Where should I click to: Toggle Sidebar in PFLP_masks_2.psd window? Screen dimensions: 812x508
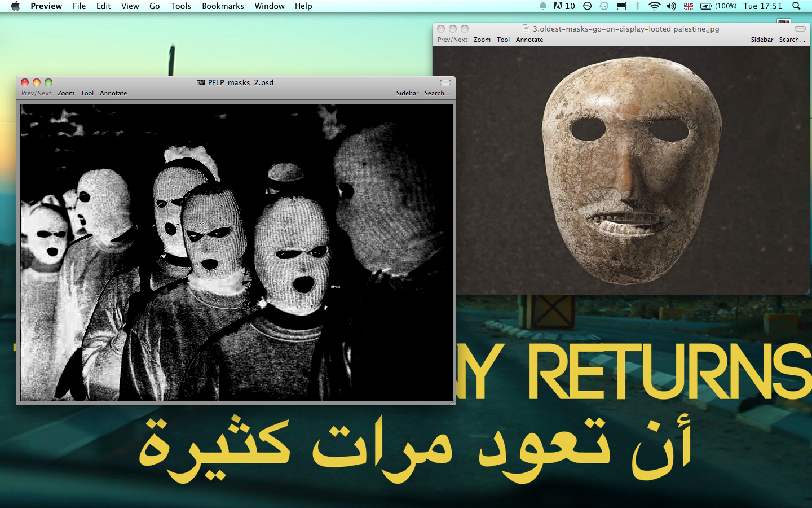coord(407,93)
